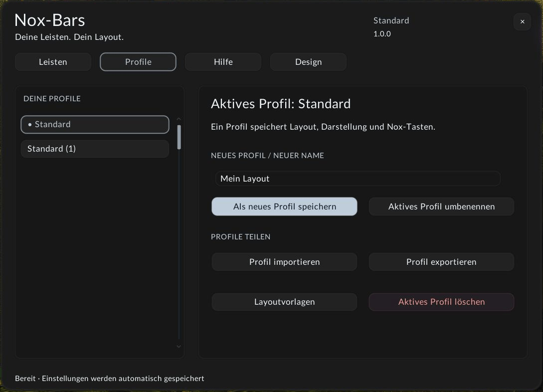543x392 pixels.
Task: Click the Nox-Bars title
Action: [x=50, y=20]
